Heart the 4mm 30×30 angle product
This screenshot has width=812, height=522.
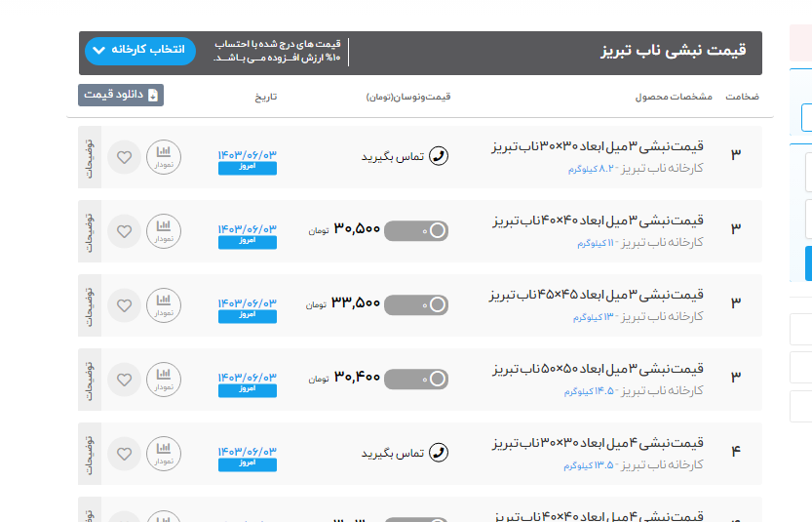point(124,454)
